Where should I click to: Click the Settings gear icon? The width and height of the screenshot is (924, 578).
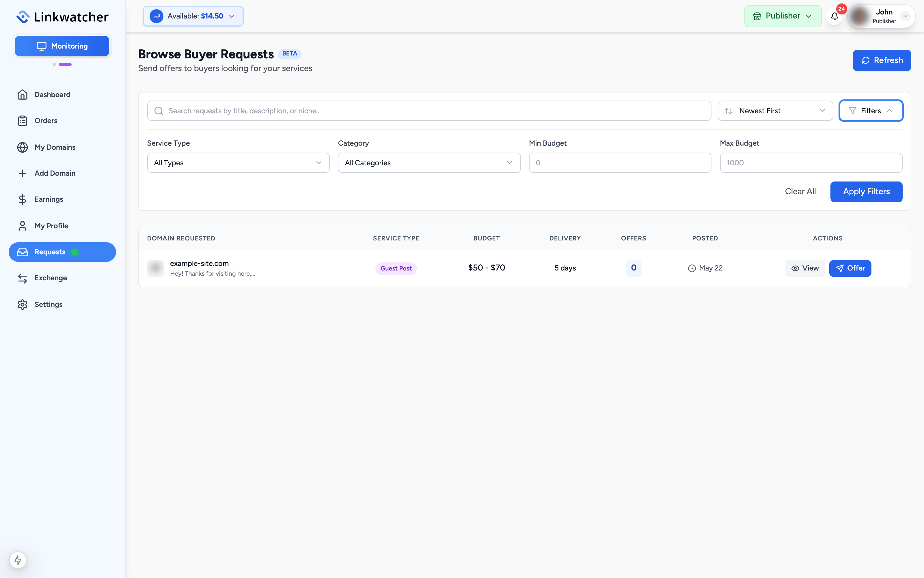tap(23, 304)
